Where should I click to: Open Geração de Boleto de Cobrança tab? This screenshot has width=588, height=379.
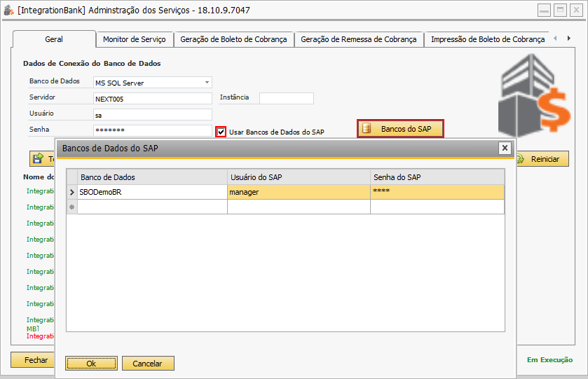tap(233, 39)
